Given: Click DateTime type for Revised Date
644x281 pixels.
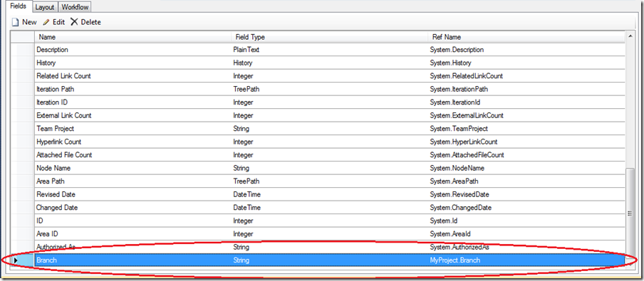Looking at the screenshot, I should pyautogui.click(x=329, y=194).
